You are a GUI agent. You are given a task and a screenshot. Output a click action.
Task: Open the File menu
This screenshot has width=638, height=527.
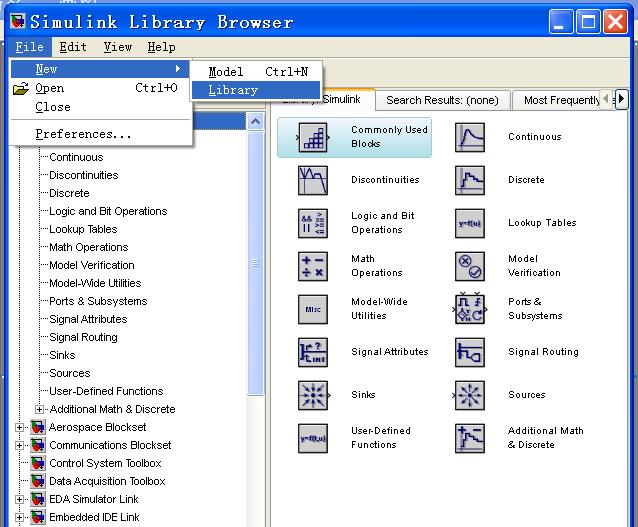click(29, 47)
